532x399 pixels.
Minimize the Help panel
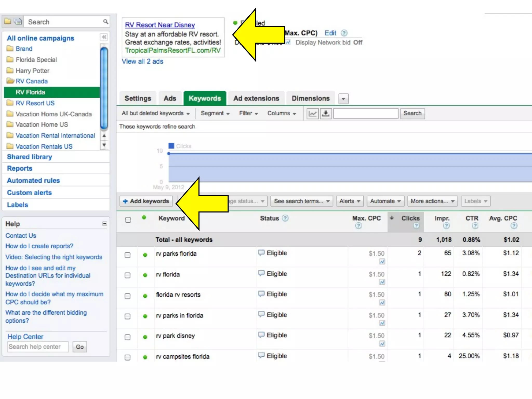(104, 224)
